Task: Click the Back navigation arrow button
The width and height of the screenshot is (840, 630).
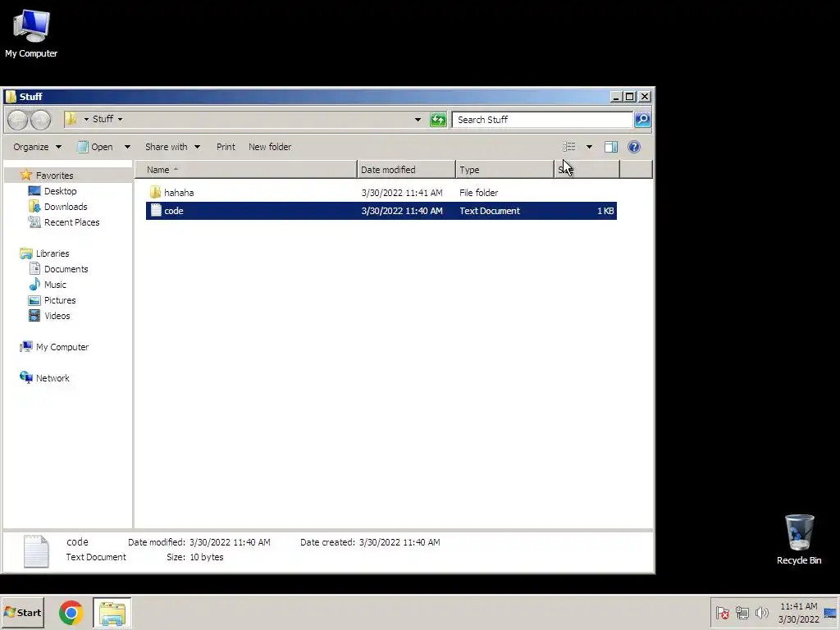Action: pos(18,120)
